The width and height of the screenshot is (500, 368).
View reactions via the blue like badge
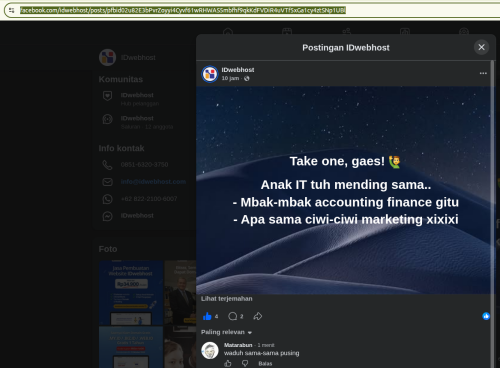(486, 316)
